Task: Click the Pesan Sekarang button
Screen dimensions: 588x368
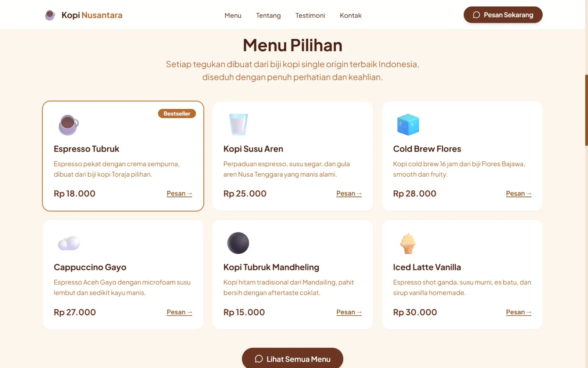Action: 503,15
